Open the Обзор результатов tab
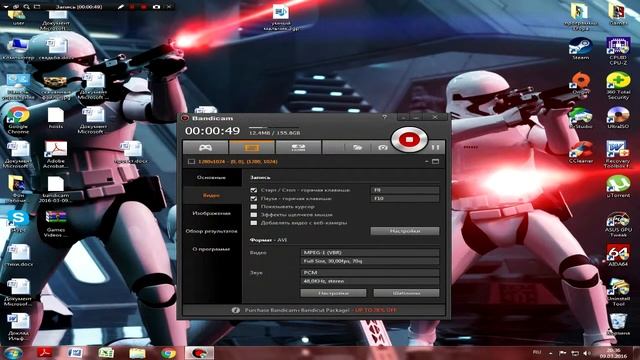Image resolution: width=640 pixels, height=360 pixels. [211, 231]
